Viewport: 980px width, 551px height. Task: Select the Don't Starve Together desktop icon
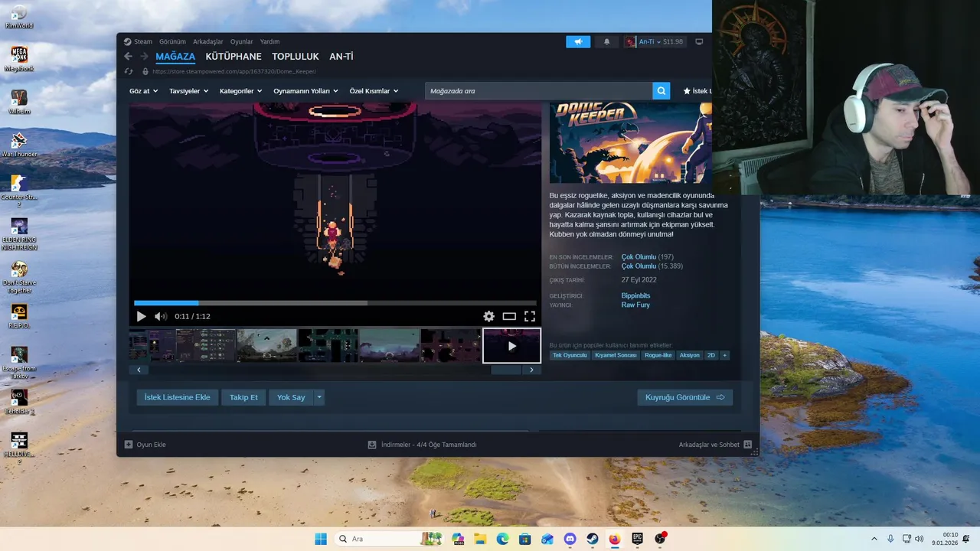pos(19,277)
